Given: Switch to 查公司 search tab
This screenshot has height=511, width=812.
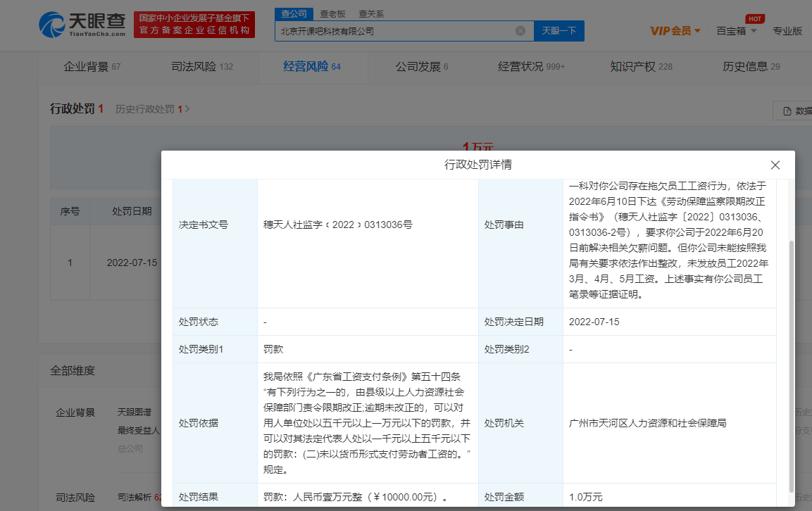Looking at the screenshot, I should 293,13.
